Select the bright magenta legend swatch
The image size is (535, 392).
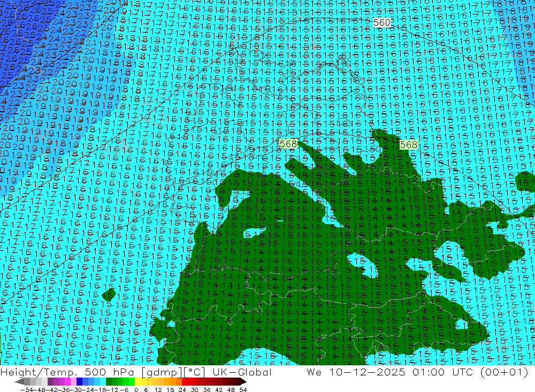click(67, 382)
